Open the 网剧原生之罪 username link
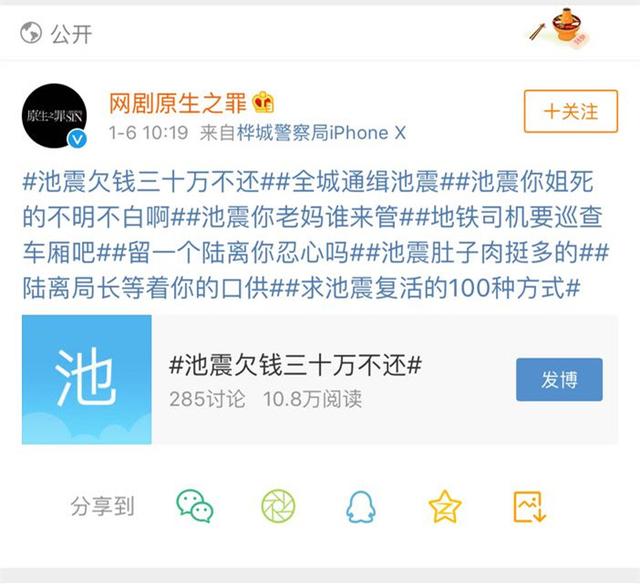 pos(178,102)
